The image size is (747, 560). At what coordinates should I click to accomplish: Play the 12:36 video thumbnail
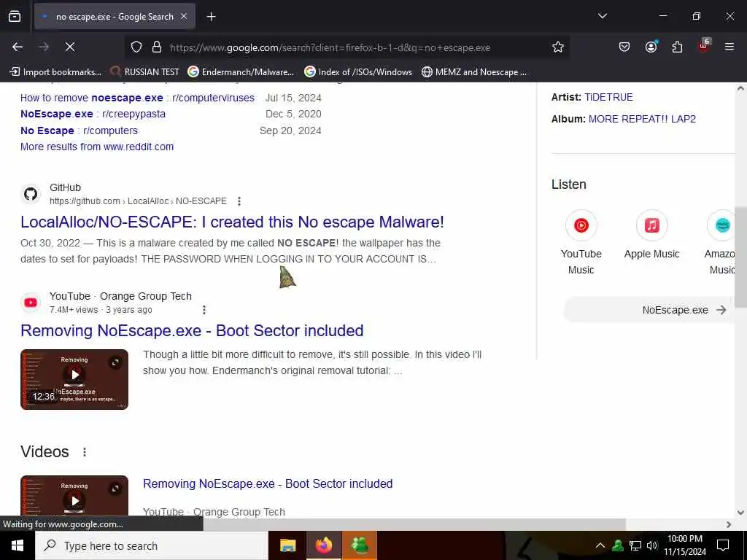pyautogui.click(x=74, y=379)
